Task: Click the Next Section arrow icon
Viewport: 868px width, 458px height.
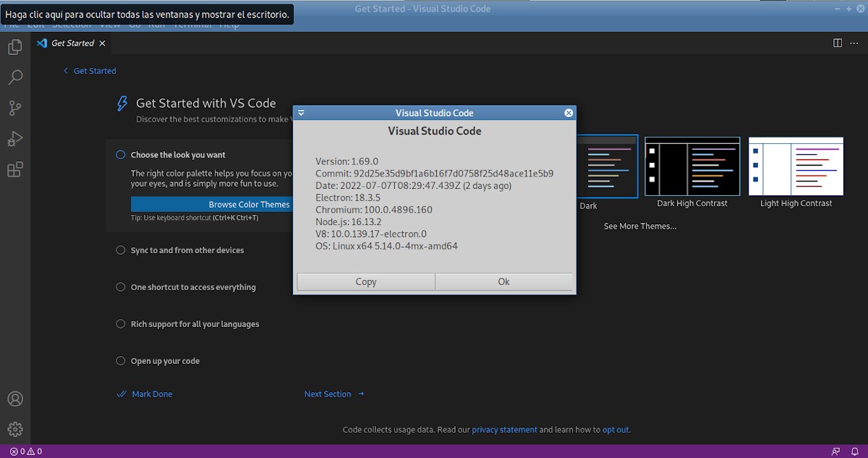Action: pos(361,394)
